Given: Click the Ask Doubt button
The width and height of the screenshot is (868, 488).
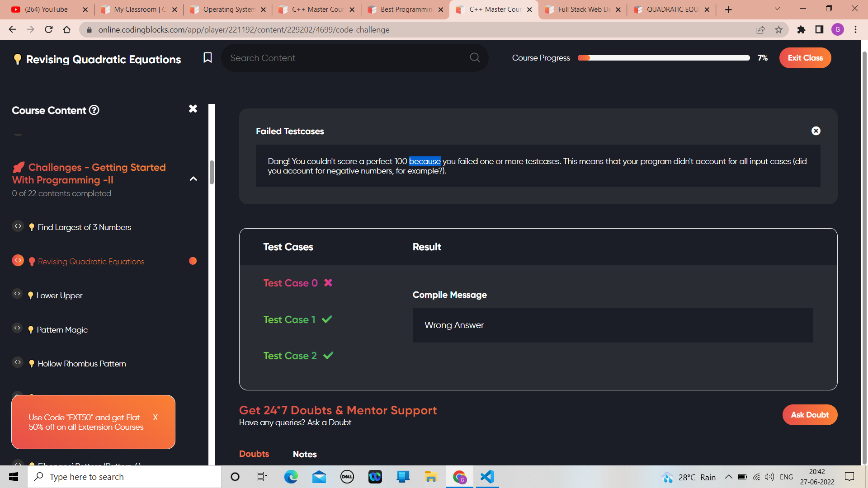Looking at the screenshot, I should pos(810,415).
